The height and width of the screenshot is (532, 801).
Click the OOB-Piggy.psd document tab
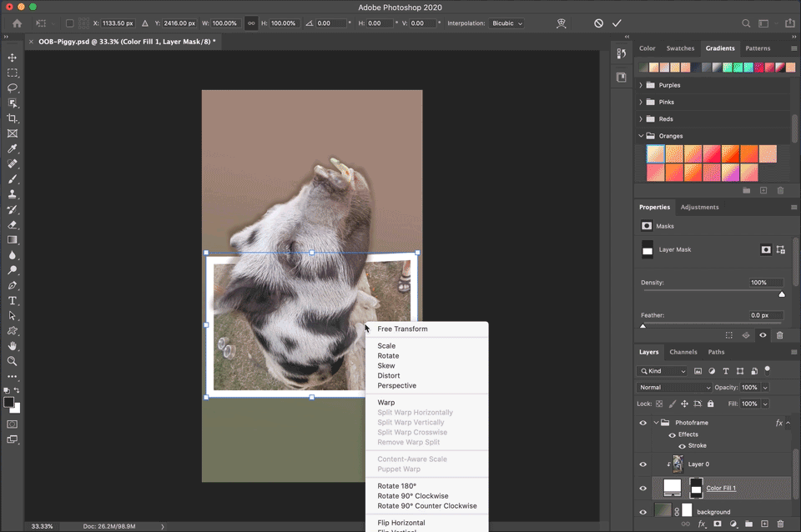point(127,42)
